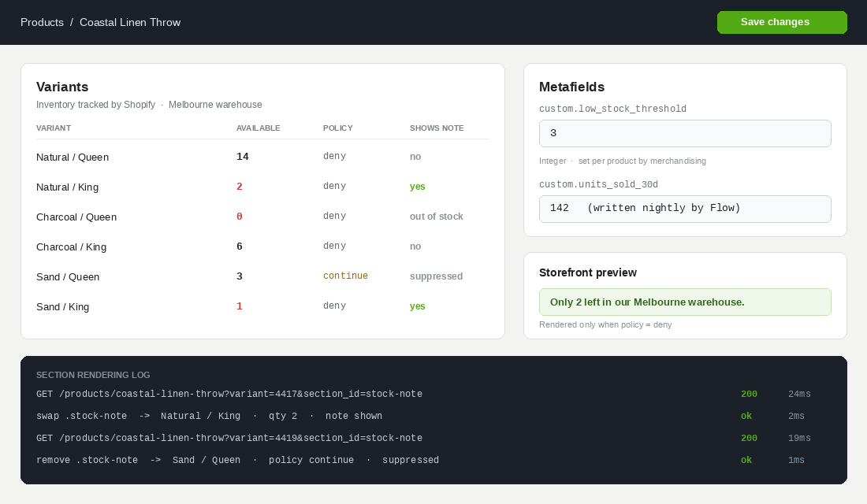The height and width of the screenshot is (504, 867).
Task: Click 'Integer · set per product' helper text
Action: (623, 161)
